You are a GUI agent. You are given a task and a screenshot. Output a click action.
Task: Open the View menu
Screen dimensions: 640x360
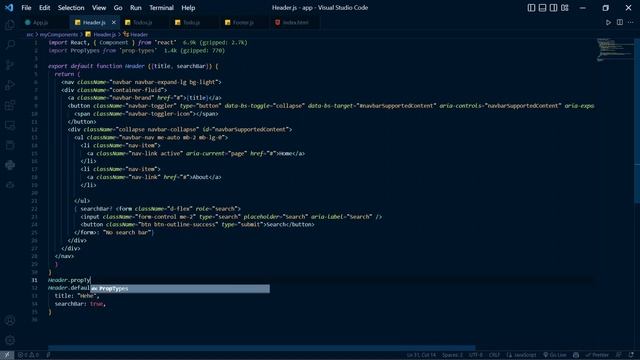(x=99, y=8)
